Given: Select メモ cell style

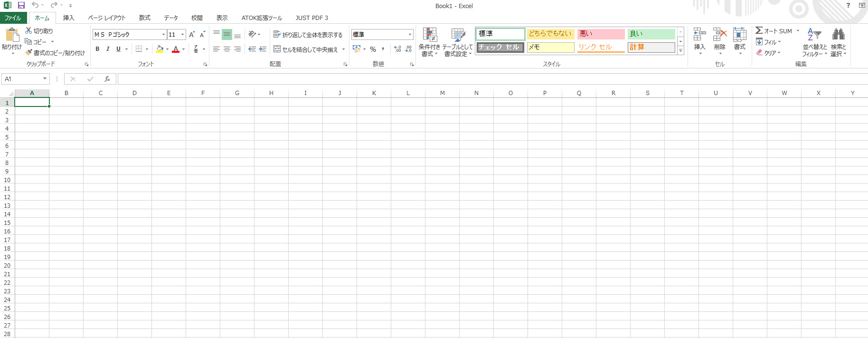Looking at the screenshot, I should (x=551, y=47).
